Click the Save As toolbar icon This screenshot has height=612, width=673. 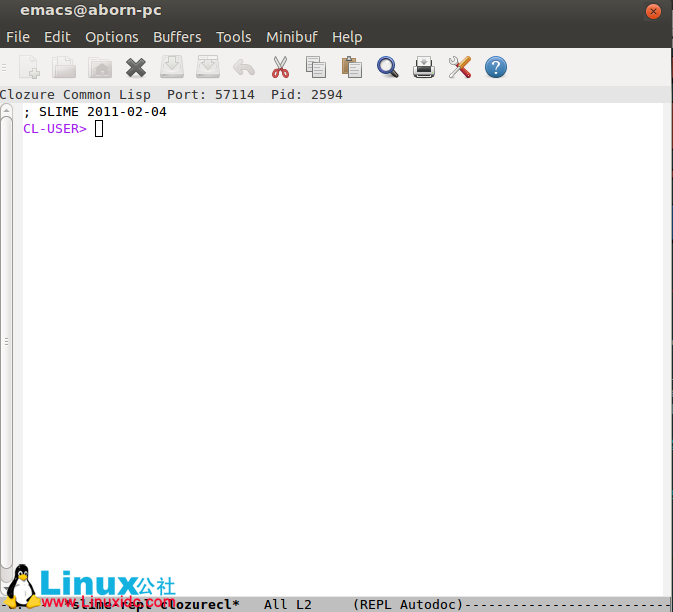[207, 68]
